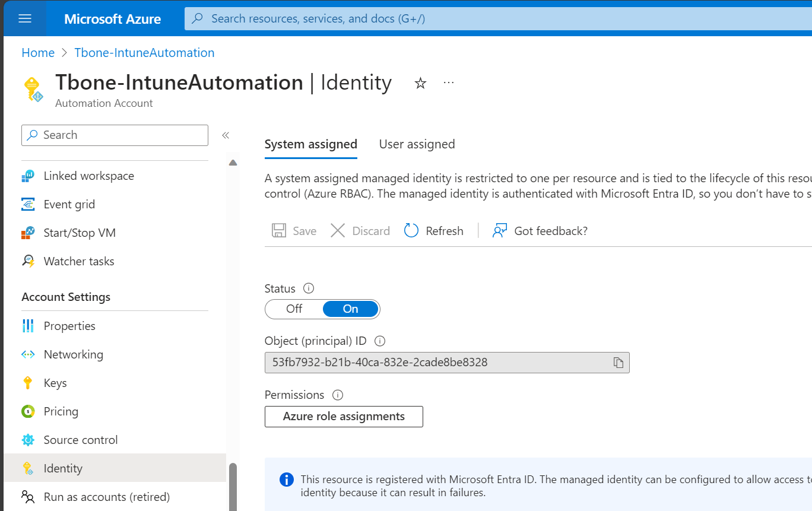
Task: Click the sidebar Search field
Action: [x=115, y=135]
